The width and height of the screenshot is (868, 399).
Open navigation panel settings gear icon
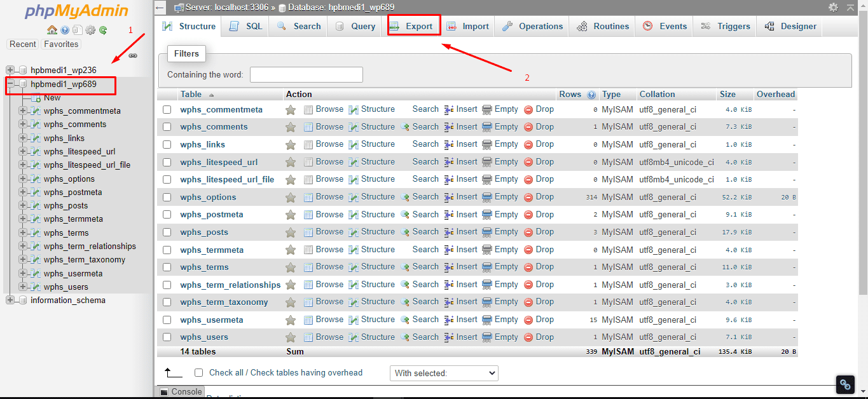[90, 30]
